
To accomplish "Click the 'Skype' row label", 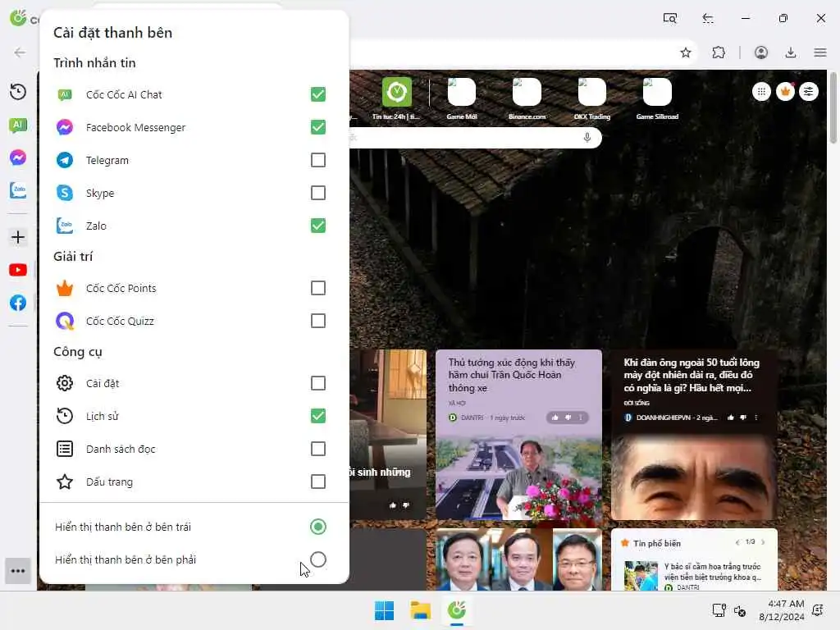I will pos(100,193).
